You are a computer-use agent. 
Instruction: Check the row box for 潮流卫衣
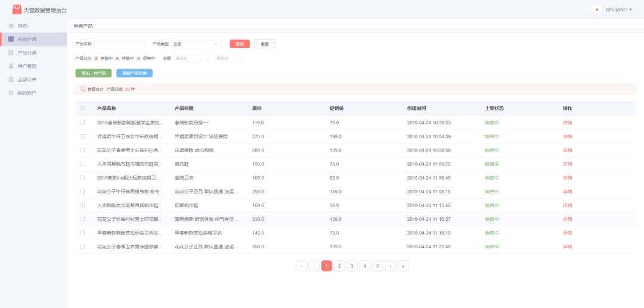pyautogui.click(x=82, y=178)
